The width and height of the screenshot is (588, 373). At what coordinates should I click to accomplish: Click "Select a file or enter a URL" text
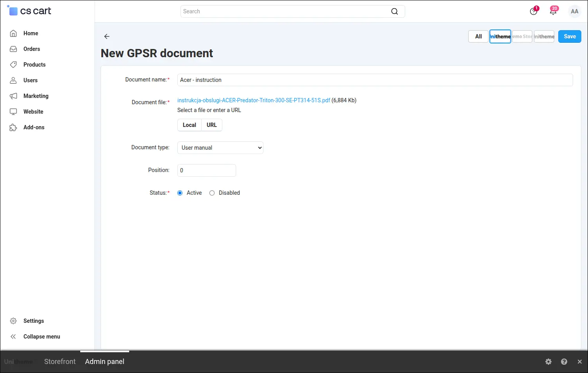(x=209, y=110)
